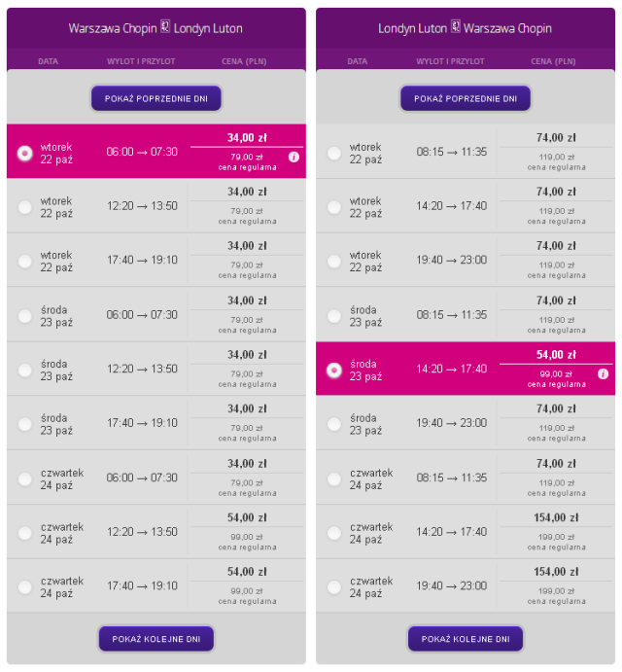This screenshot has width=622, height=672.
Task: Click info icon on 54,00 zł return fare
Action: click(603, 373)
